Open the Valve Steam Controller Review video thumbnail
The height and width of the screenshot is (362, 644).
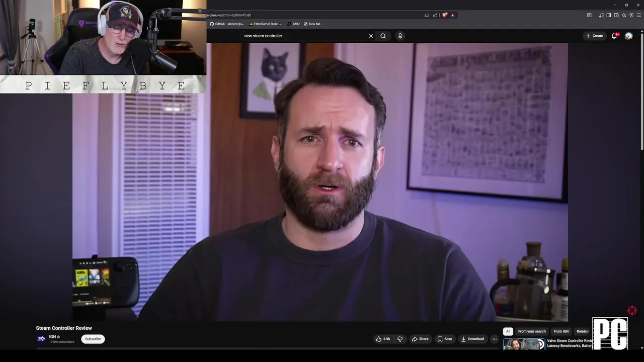coord(524,344)
